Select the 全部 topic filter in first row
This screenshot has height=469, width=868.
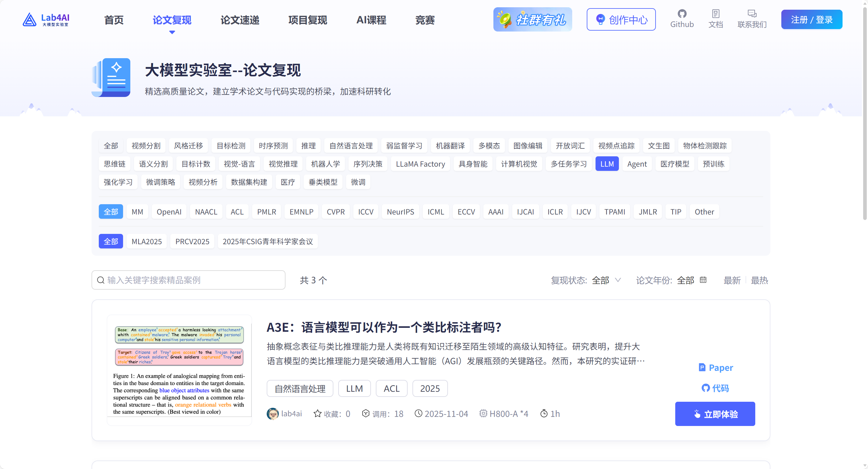tap(111, 145)
